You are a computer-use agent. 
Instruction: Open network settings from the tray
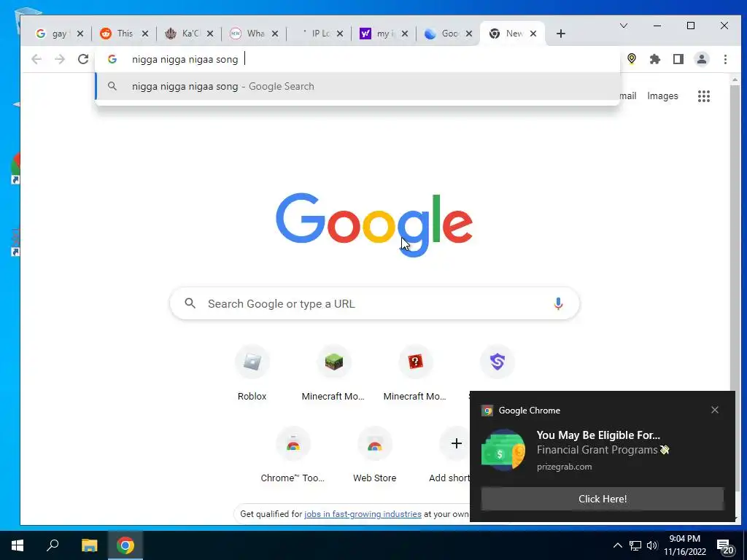click(x=635, y=545)
